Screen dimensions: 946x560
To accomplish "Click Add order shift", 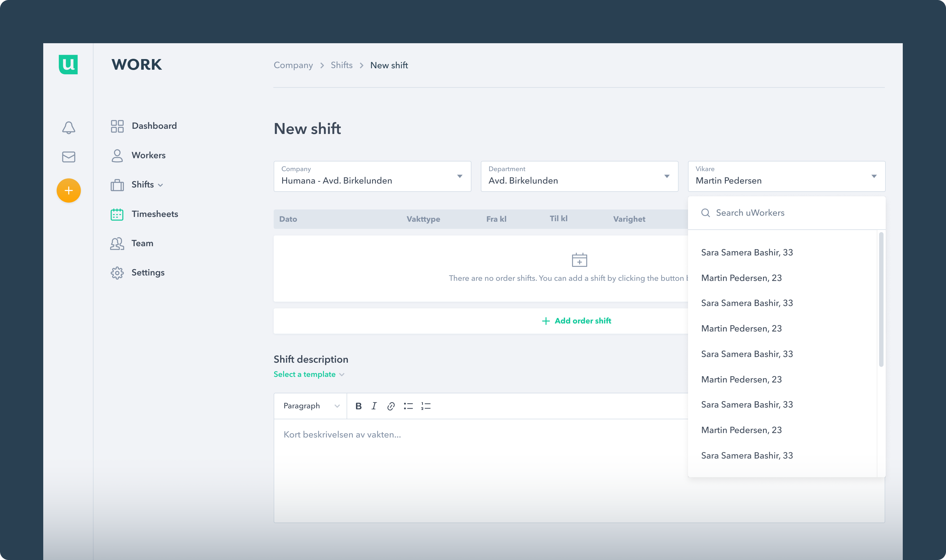I will (x=576, y=321).
